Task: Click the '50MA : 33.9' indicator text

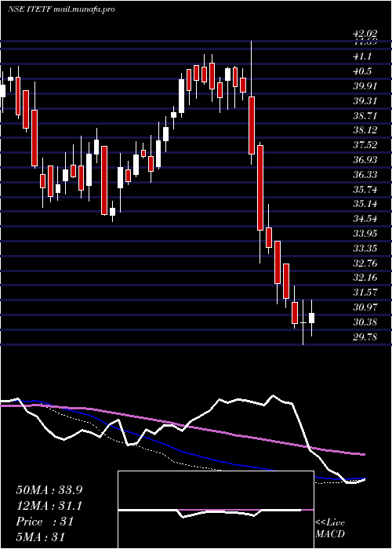Action: pos(49,490)
